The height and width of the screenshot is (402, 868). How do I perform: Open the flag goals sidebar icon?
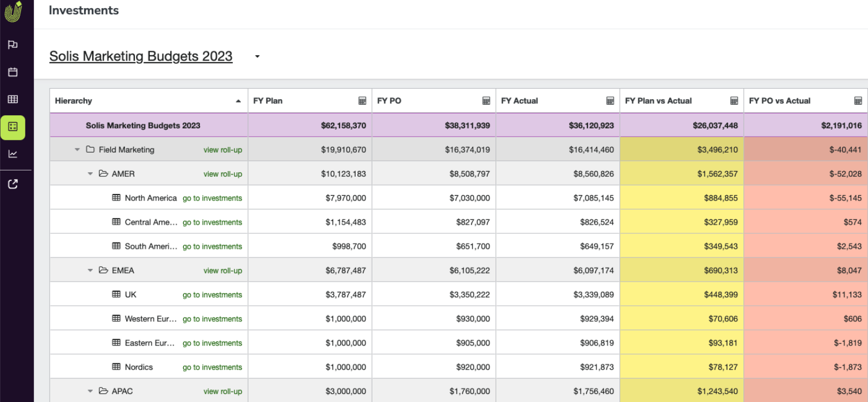point(13,45)
